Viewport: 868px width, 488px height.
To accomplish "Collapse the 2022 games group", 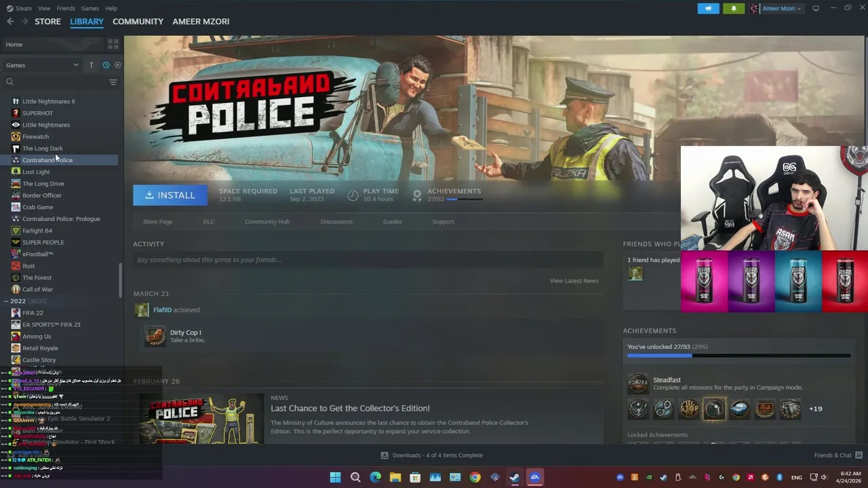I will (x=6, y=301).
